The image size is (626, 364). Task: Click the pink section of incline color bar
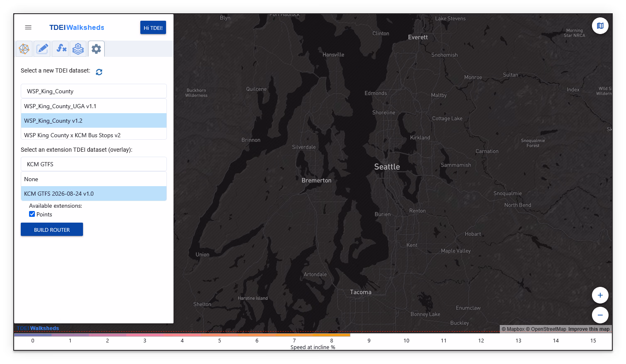tap(145, 335)
